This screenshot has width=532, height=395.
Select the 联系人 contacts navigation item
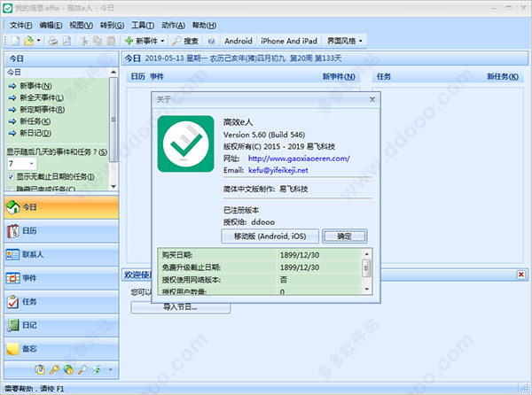coord(61,254)
